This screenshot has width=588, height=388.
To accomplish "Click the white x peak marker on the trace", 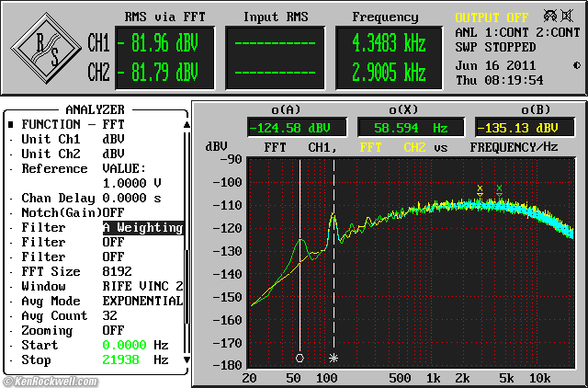I will (x=500, y=188).
